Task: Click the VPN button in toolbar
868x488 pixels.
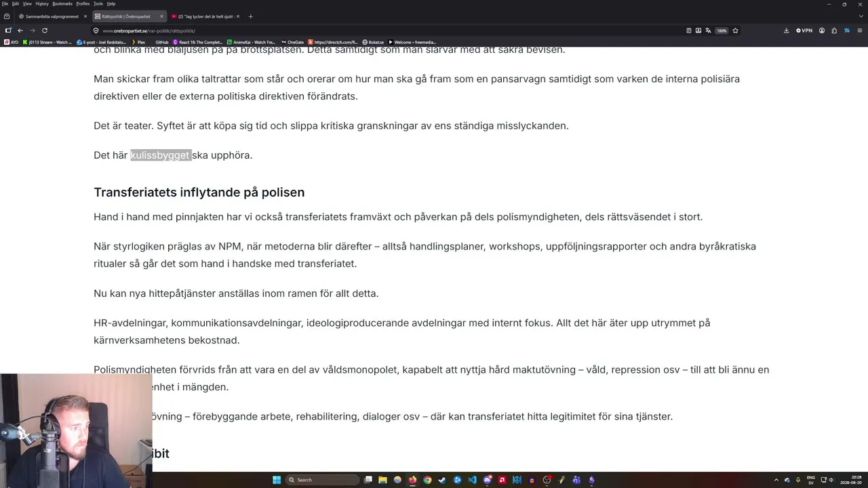Action: [x=804, y=30]
